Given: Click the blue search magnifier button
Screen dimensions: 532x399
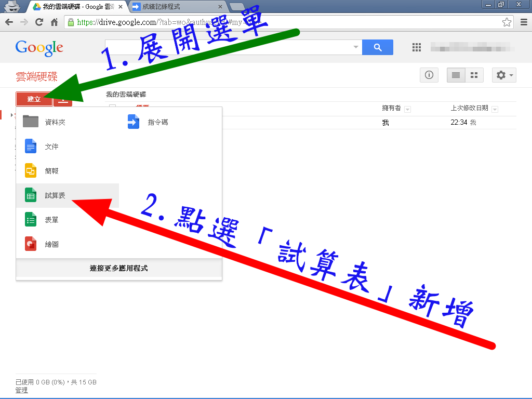Looking at the screenshot, I should [x=378, y=47].
